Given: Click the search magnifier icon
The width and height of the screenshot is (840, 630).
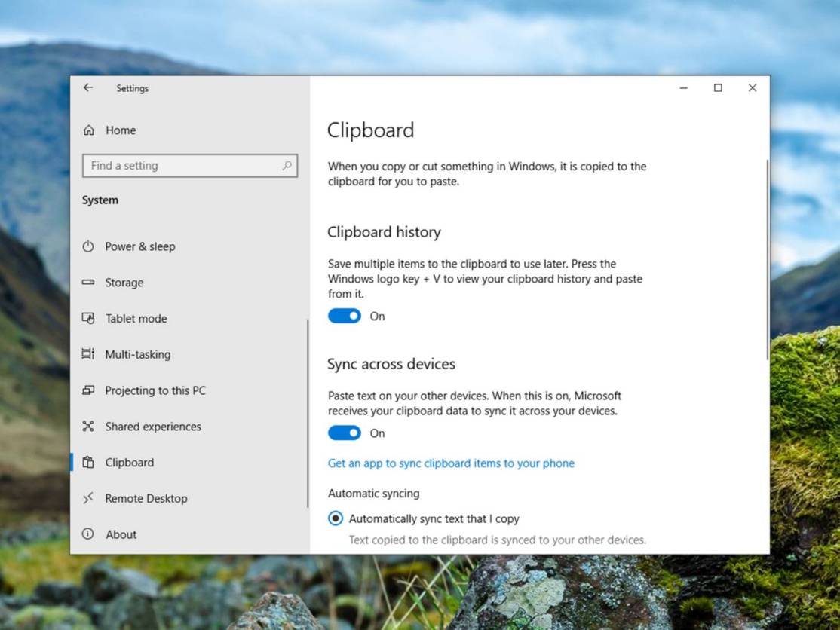Looking at the screenshot, I should coord(287,165).
